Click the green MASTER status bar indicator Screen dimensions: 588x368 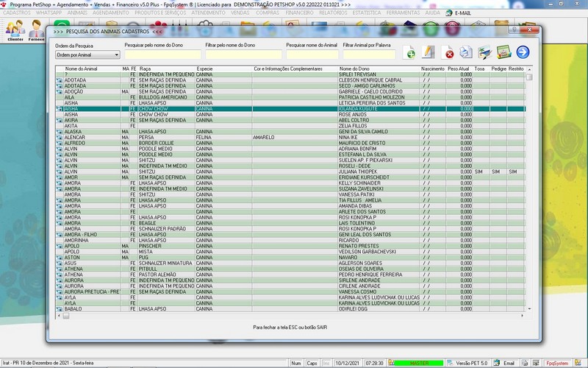pyautogui.click(x=419, y=363)
